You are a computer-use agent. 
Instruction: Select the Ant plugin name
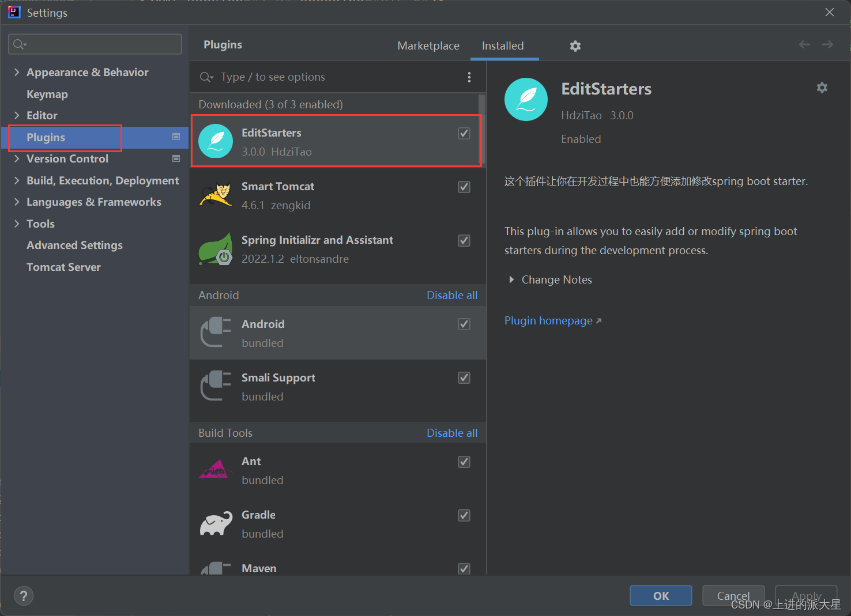click(x=251, y=461)
